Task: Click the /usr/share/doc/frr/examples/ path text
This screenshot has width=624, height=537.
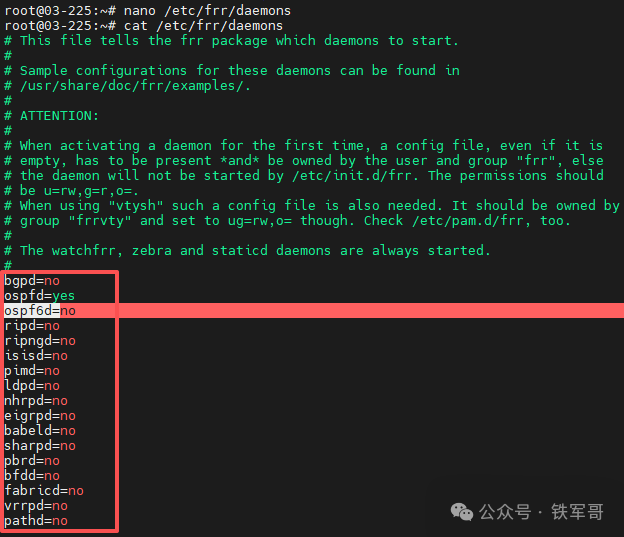Action: tap(135, 85)
